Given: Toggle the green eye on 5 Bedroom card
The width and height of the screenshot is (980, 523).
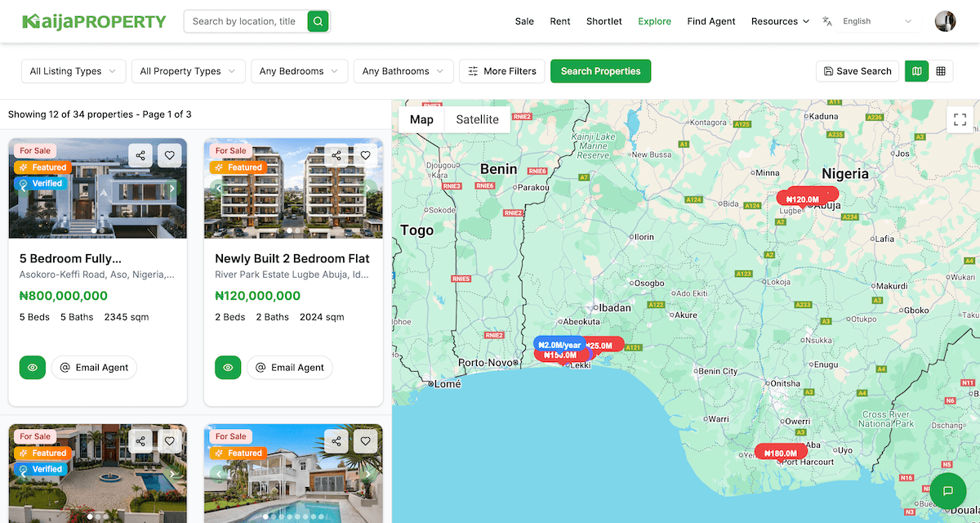Looking at the screenshot, I should click(32, 367).
